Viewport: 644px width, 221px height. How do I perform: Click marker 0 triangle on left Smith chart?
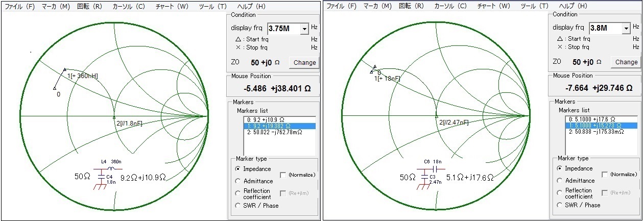(x=54, y=88)
